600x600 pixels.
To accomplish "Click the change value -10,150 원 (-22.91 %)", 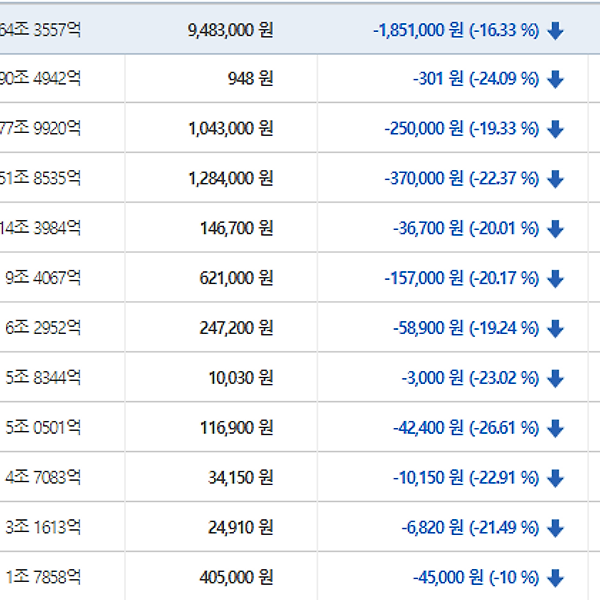I will pos(466,478).
